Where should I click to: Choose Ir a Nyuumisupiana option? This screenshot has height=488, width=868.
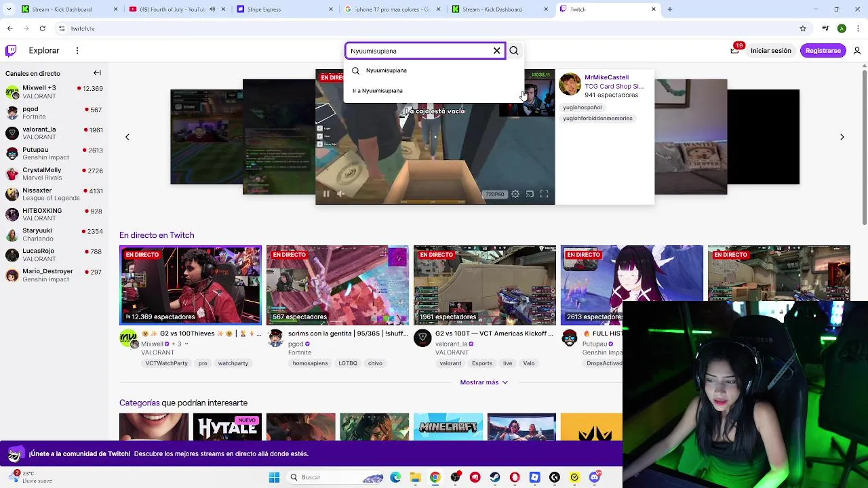434,91
